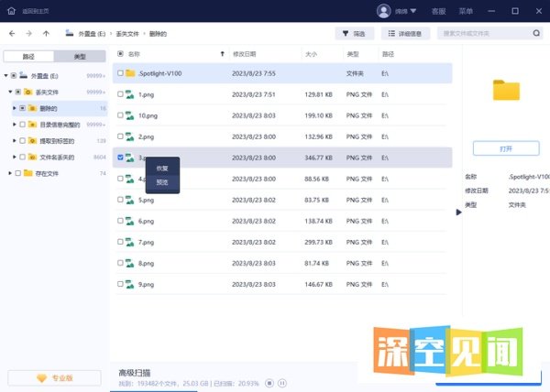Switch to the 路径 tab
Viewport: 550px width, 392px height.
pyautogui.click(x=28, y=57)
